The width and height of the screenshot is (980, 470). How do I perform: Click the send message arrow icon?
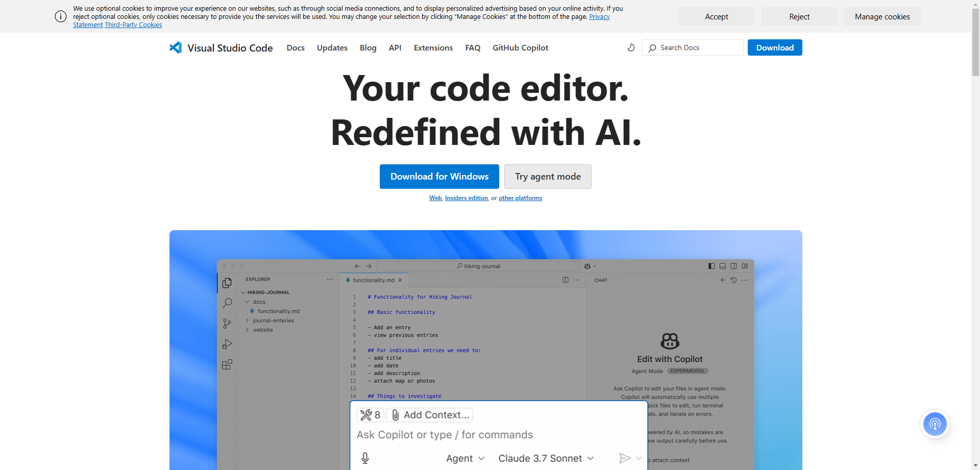625,458
